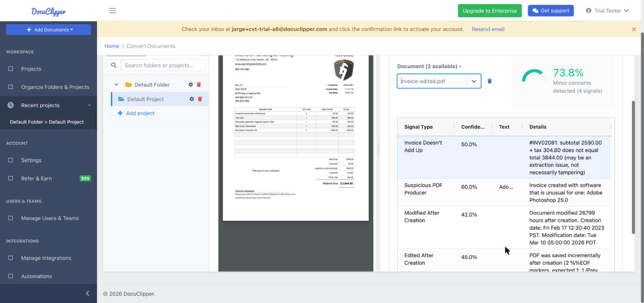The width and height of the screenshot is (644, 303).
Task: Delete invoice-edited.pdf using blue trash icon
Action: pos(490,81)
